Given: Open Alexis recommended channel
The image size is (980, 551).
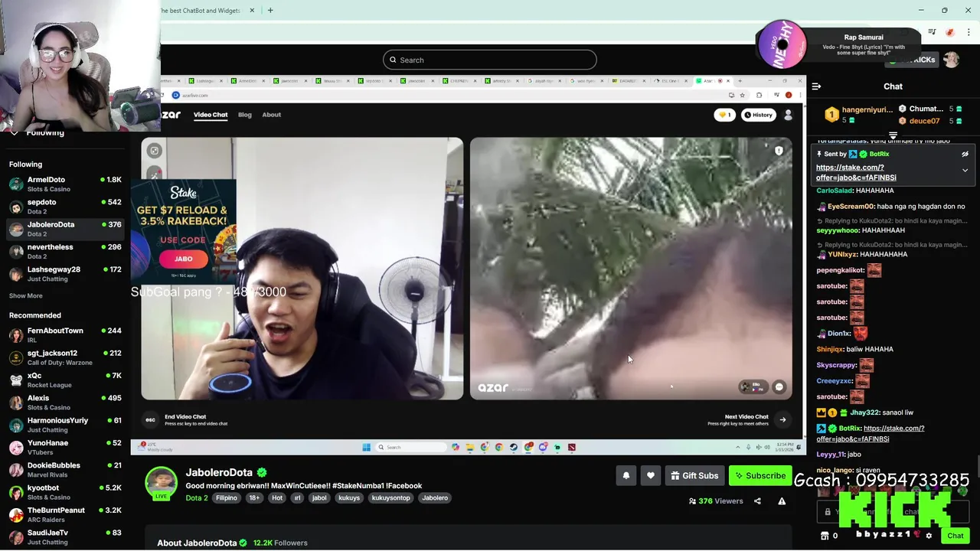Looking at the screenshot, I should (x=65, y=403).
